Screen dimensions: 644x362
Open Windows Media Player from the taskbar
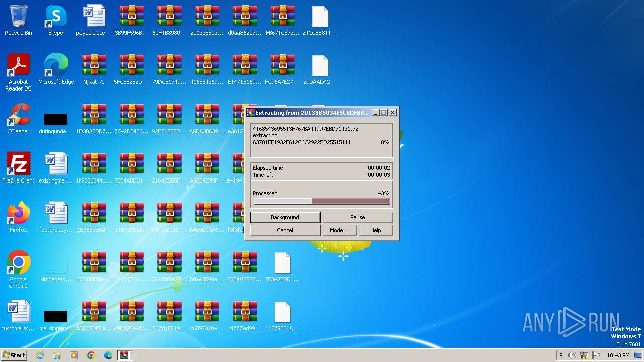(x=74, y=355)
